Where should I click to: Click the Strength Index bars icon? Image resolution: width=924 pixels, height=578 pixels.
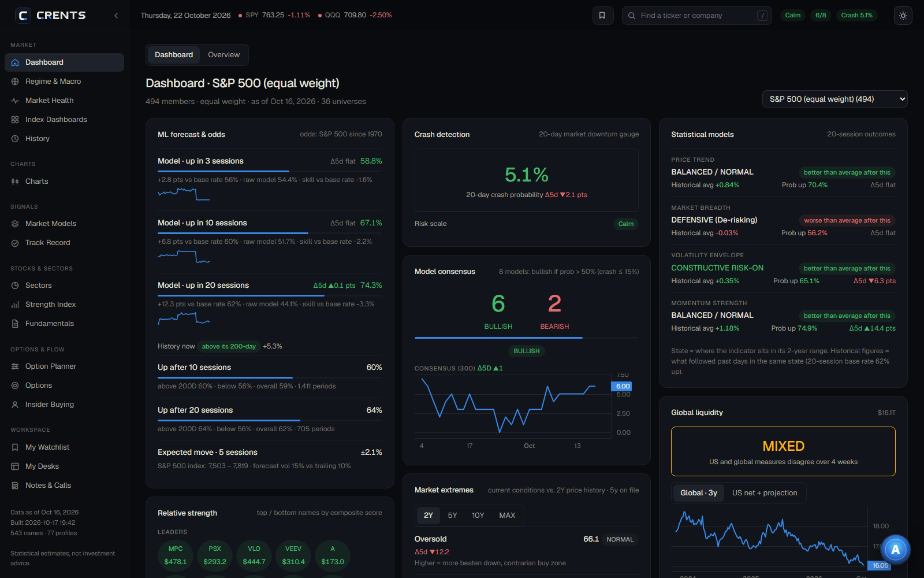tap(15, 305)
